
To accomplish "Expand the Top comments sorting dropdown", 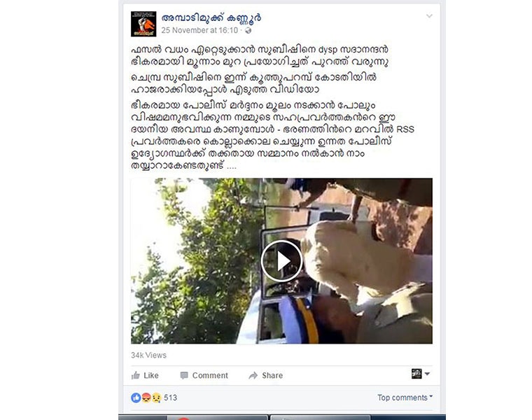I will click(x=405, y=398).
